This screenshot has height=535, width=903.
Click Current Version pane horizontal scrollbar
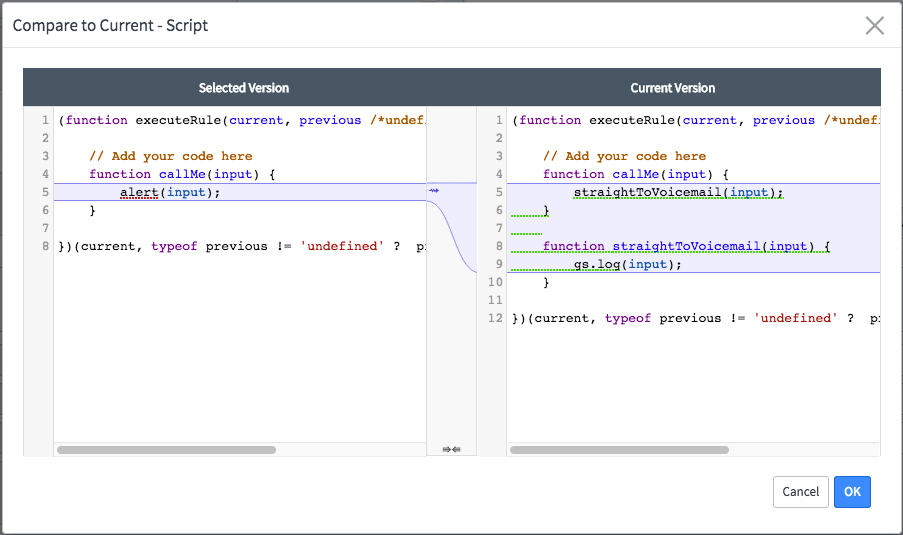pos(620,450)
